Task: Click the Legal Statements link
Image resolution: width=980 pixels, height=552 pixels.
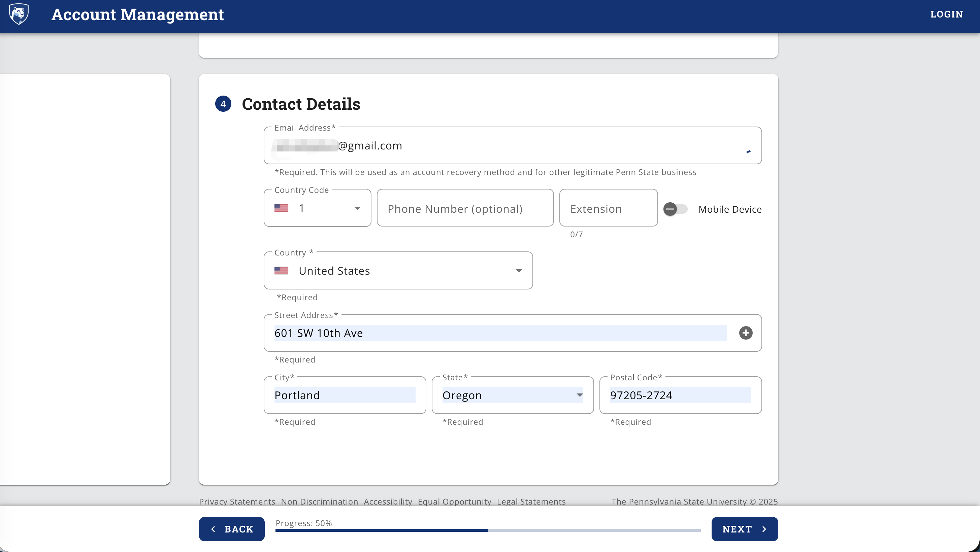Action: pyautogui.click(x=531, y=502)
